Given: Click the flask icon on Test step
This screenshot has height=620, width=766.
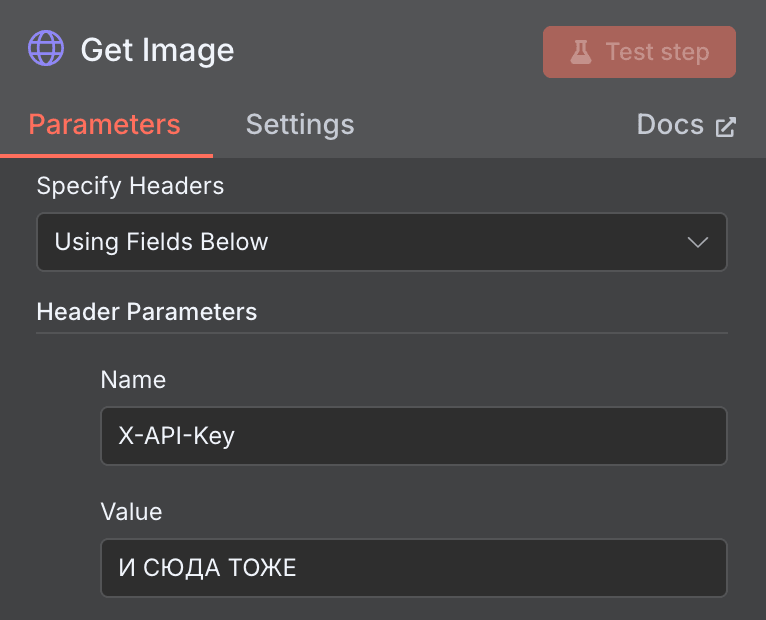Looking at the screenshot, I should pos(581,52).
